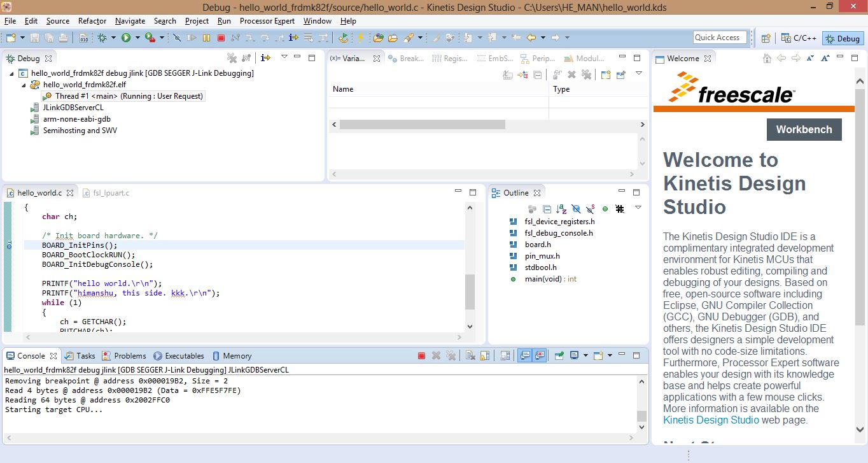Click the Debug perspective button
Screen dimensions: 868x463
(x=843, y=38)
